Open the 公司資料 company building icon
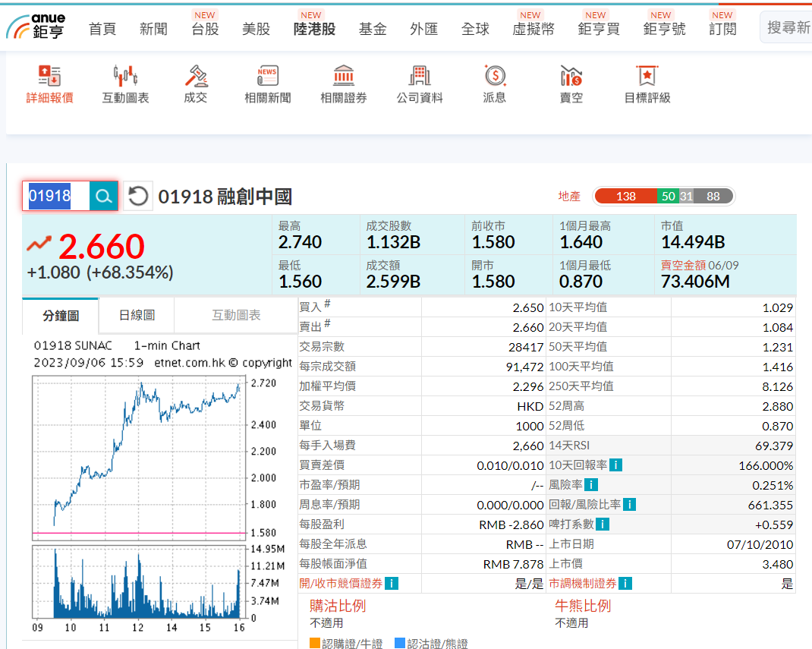This screenshot has width=812, height=649. click(419, 76)
